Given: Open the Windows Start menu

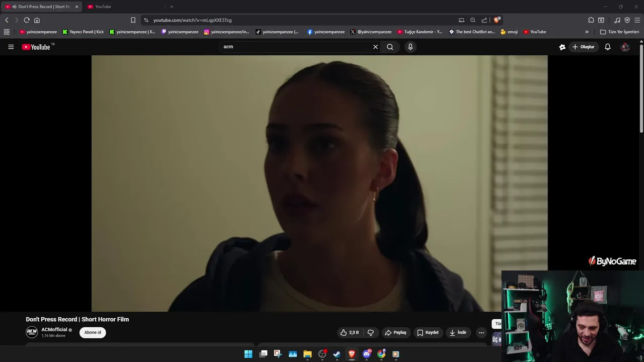Looking at the screenshot, I should click(x=248, y=354).
